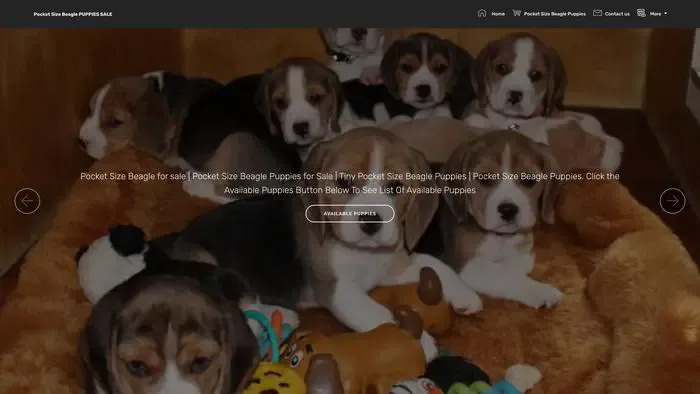Screen dimensions: 700x394
Task: Click the Pocket Size Beagle PUPPIES SALE logo
Action: pyautogui.click(x=73, y=14)
